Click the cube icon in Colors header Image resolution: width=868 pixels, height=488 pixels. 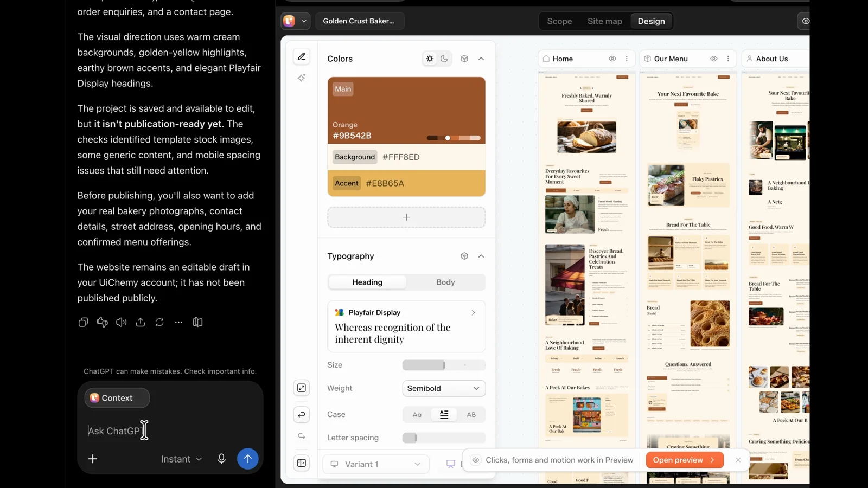[x=464, y=59]
